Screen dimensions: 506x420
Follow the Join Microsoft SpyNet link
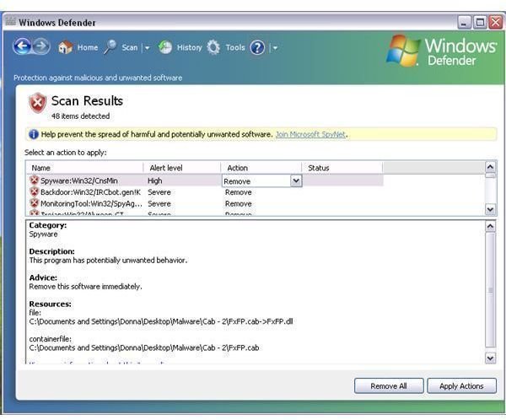click(x=310, y=134)
